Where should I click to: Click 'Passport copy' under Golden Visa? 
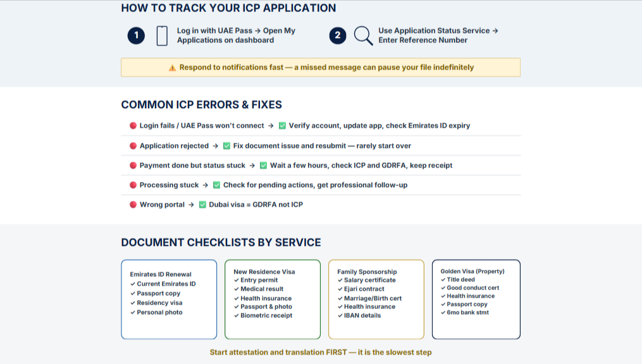pos(467,305)
